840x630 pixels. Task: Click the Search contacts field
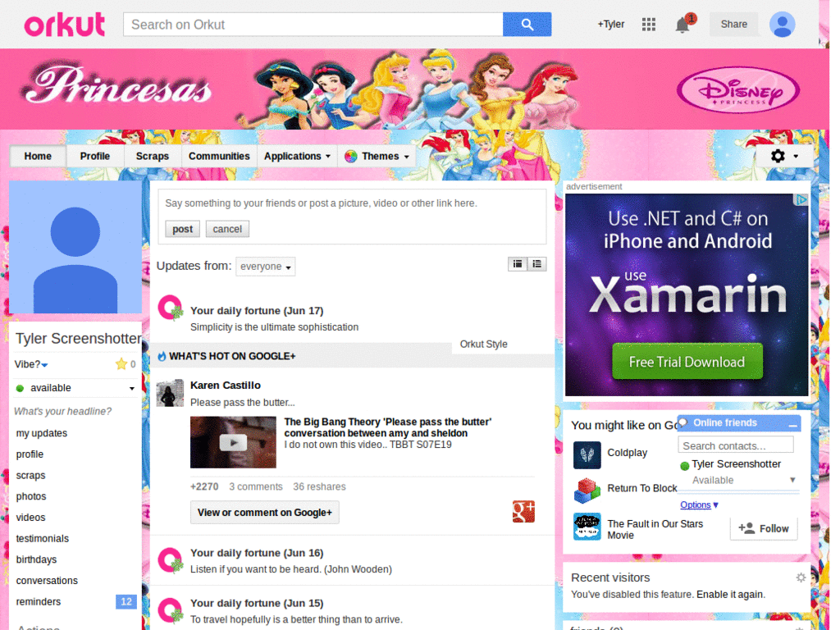(736, 445)
